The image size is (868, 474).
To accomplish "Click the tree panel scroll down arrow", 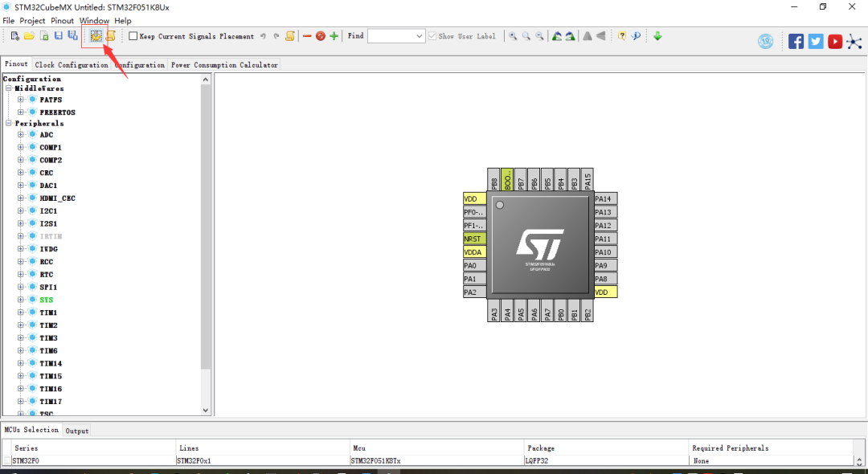I will (x=206, y=411).
